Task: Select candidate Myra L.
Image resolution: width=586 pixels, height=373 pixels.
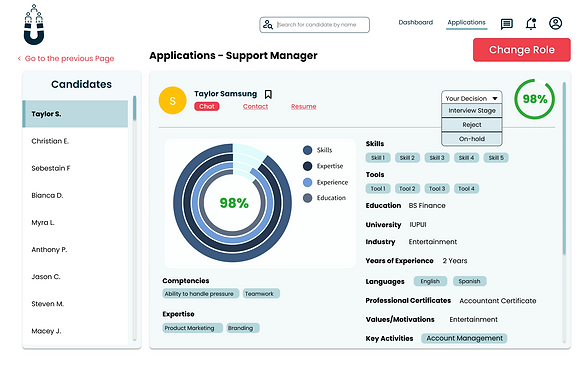Action: click(75, 223)
